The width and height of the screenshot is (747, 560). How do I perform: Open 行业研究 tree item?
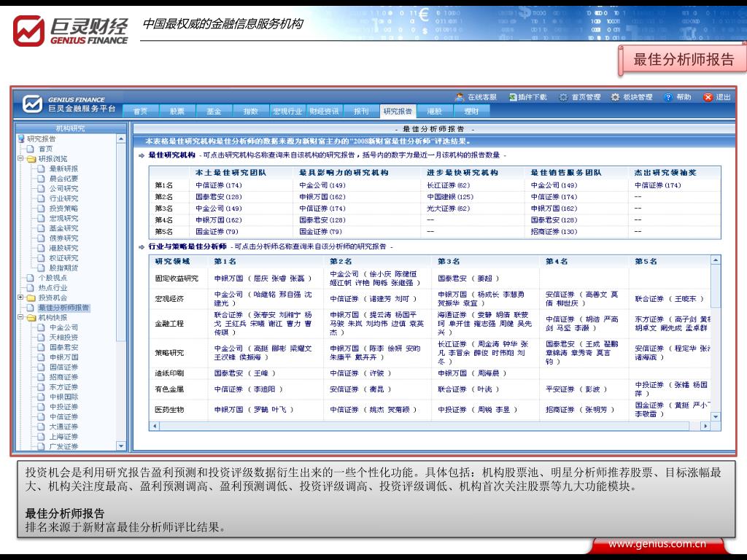(64, 198)
